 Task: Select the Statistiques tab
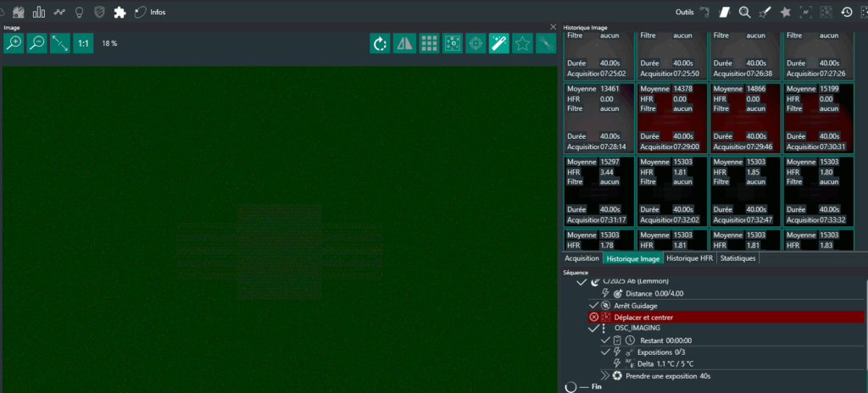737,258
